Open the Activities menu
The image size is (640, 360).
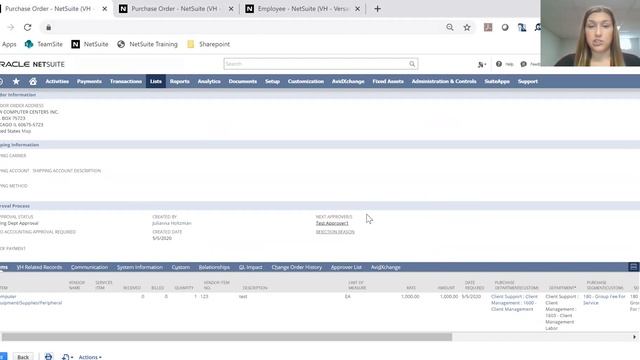(57, 81)
